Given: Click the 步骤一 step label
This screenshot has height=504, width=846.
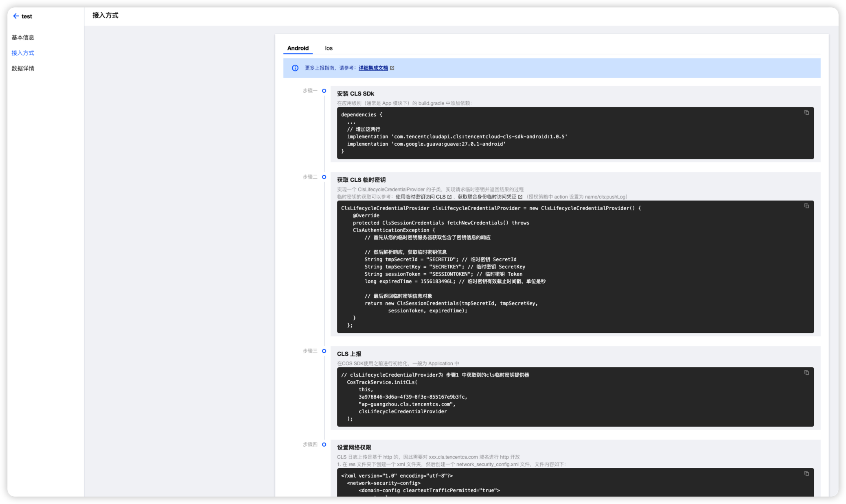Looking at the screenshot, I should (x=310, y=91).
